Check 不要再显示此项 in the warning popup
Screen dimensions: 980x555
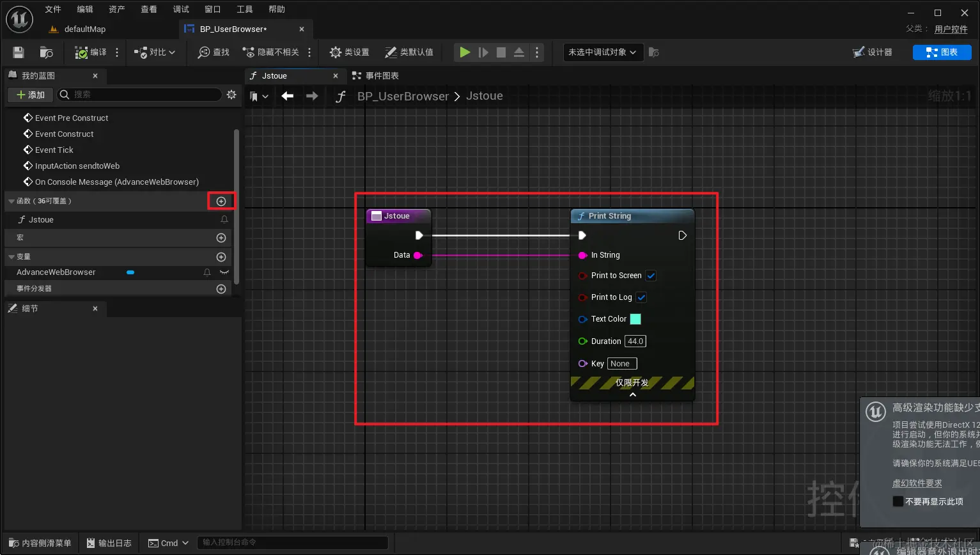tap(899, 501)
